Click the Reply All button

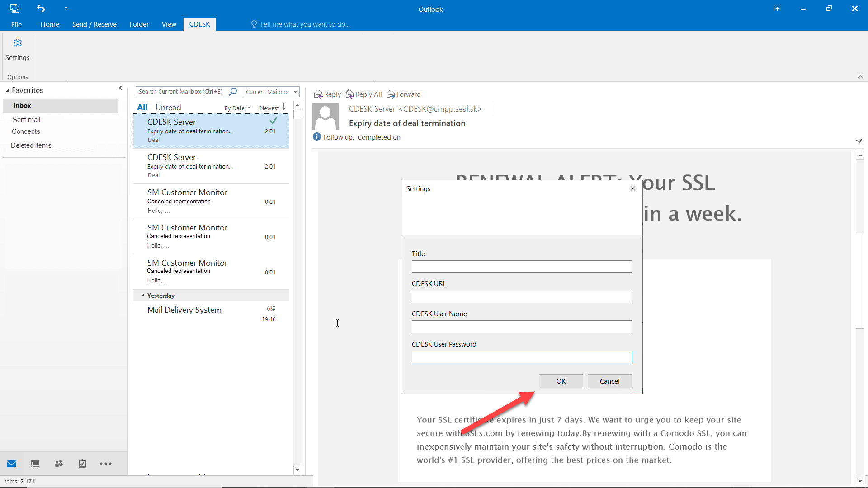pos(363,94)
